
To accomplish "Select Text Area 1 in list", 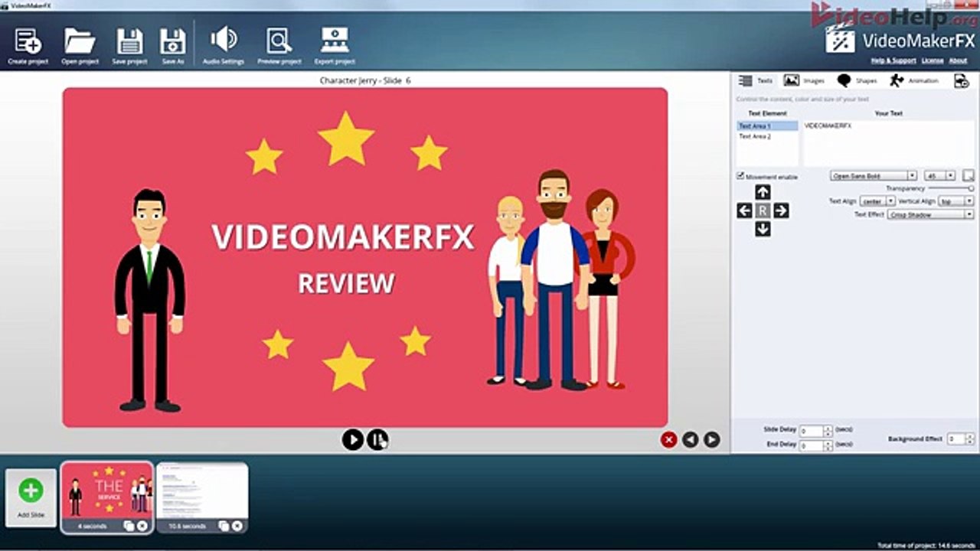I will tap(767, 126).
